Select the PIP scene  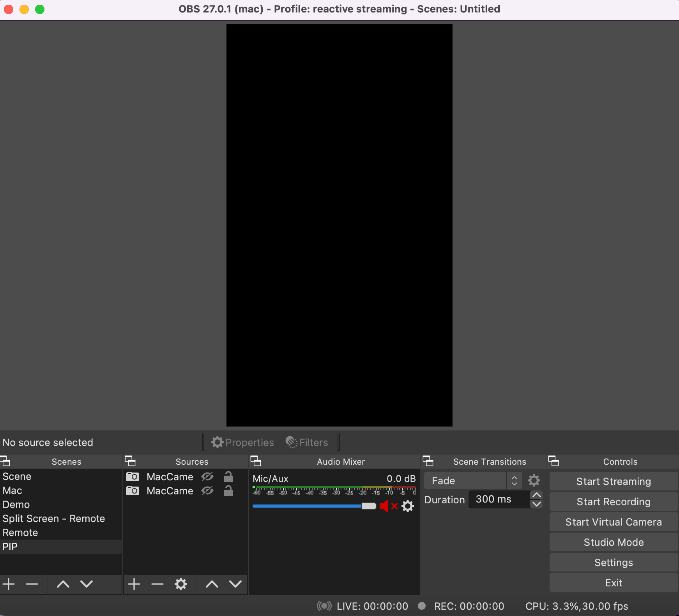tap(61, 547)
